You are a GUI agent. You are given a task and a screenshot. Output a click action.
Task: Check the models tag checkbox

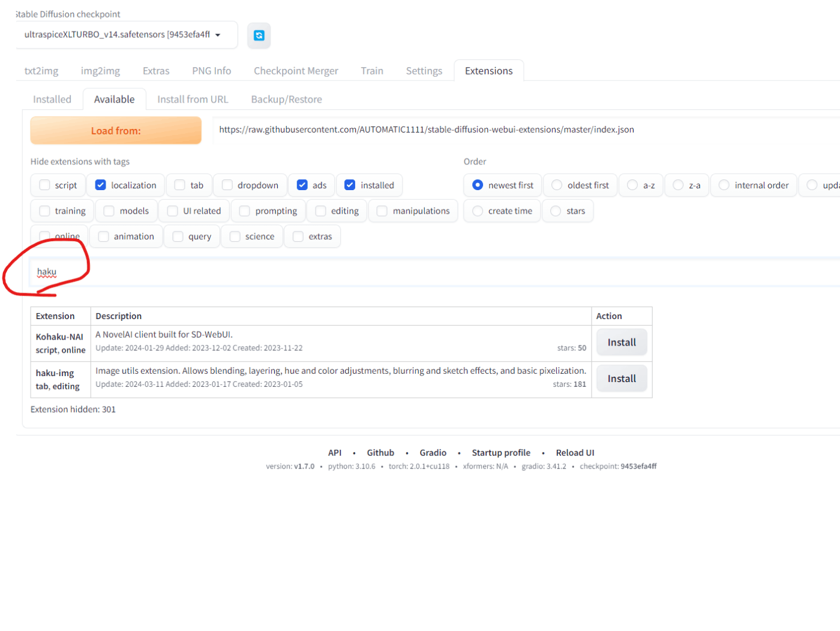click(109, 211)
